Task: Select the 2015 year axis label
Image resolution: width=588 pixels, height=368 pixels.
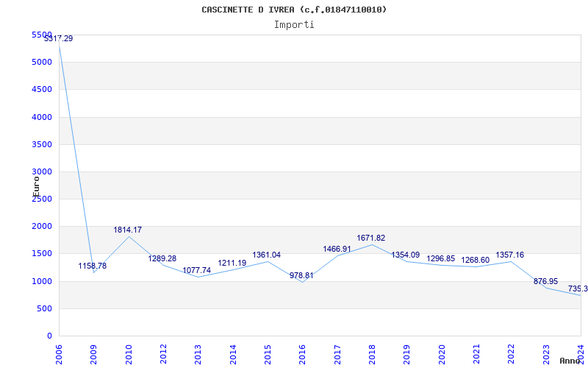Action: tap(268, 355)
